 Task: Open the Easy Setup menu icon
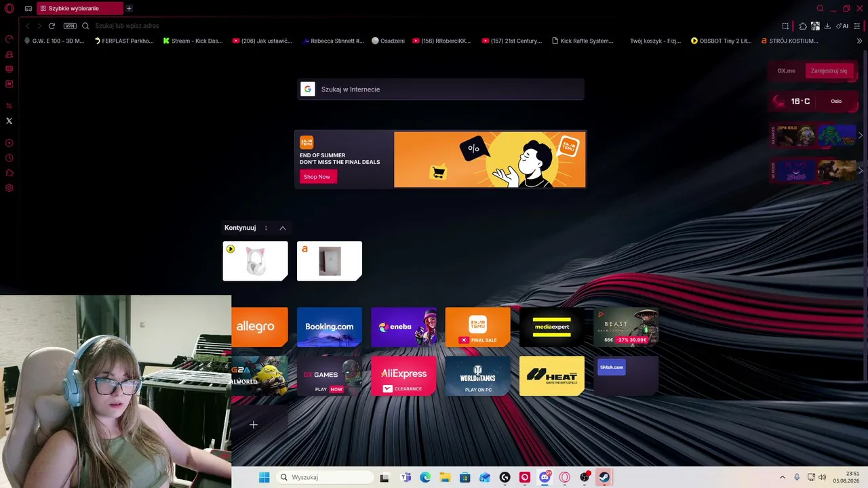(858, 26)
